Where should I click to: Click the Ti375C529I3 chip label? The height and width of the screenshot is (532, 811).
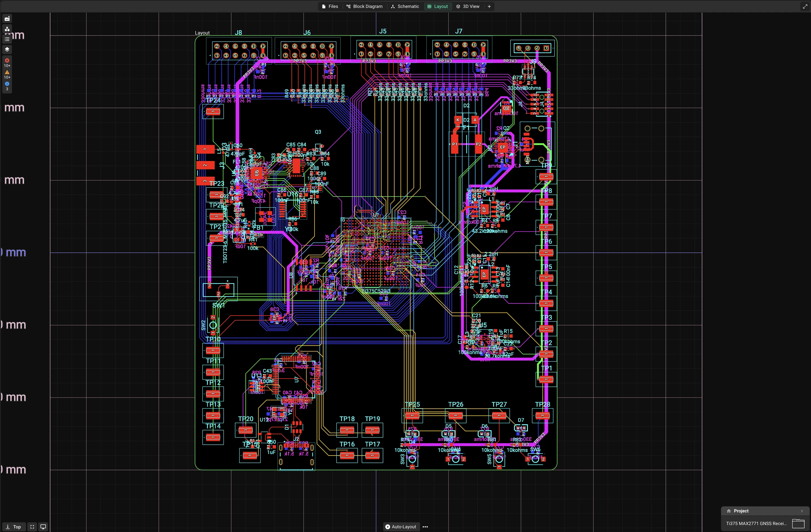(x=376, y=291)
